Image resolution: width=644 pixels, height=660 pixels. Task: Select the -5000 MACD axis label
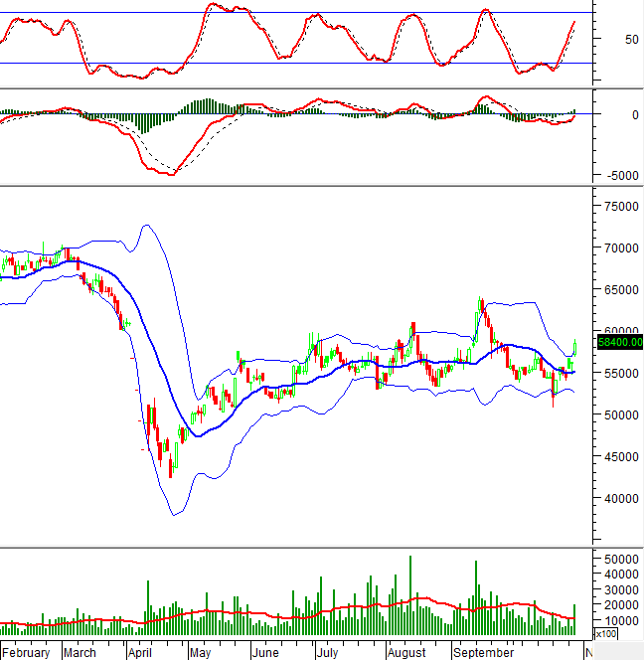(x=622, y=176)
